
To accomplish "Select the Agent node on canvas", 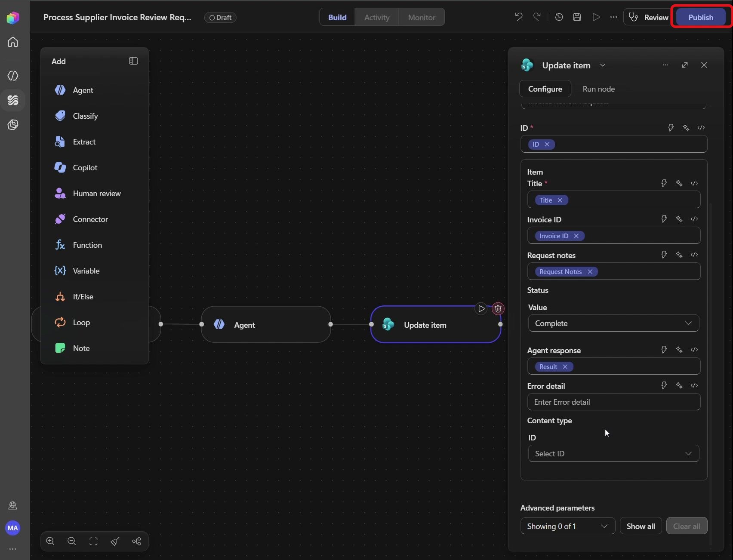I will (266, 324).
